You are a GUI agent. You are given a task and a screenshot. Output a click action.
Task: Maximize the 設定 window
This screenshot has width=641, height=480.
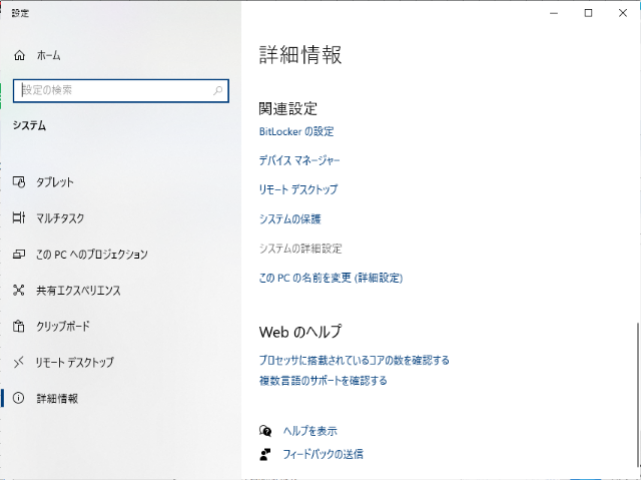pyautogui.click(x=588, y=13)
